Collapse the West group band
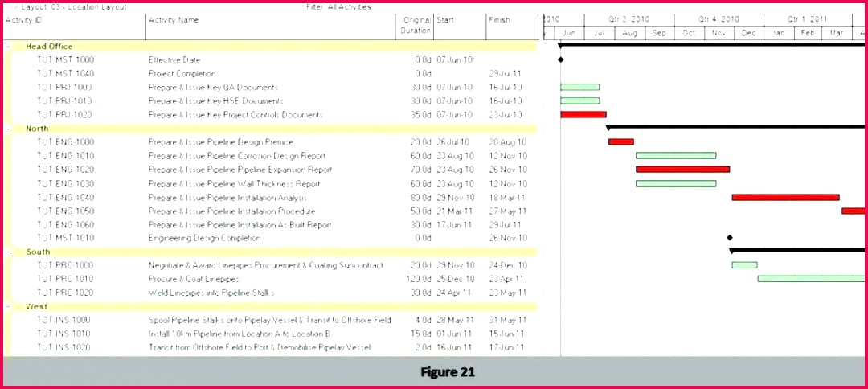 pyautogui.click(x=8, y=306)
